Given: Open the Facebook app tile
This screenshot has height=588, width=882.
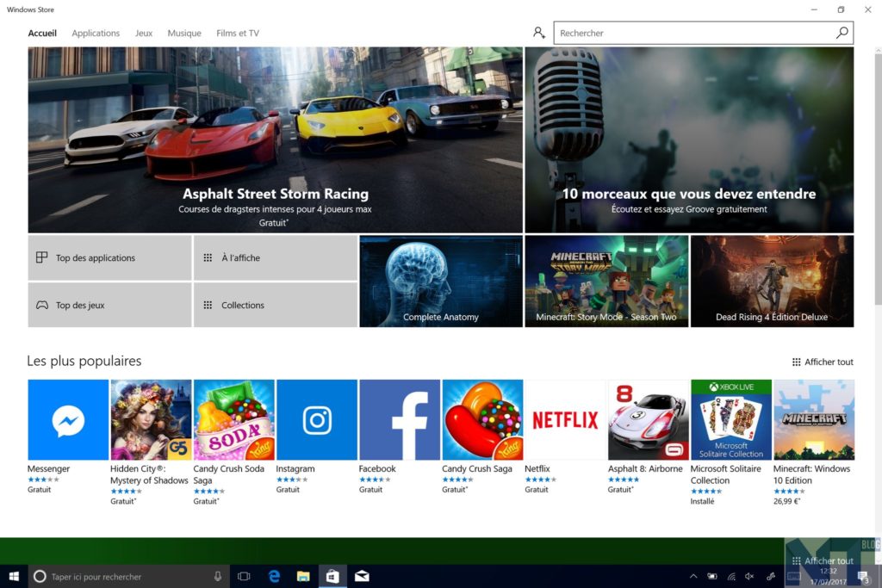Looking at the screenshot, I should (400, 420).
